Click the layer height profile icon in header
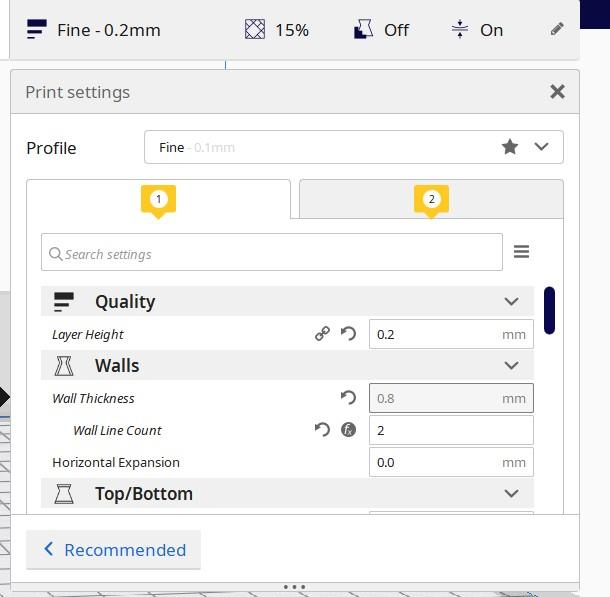This screenshot has height=597, width=610. click(x=37, y=30)
